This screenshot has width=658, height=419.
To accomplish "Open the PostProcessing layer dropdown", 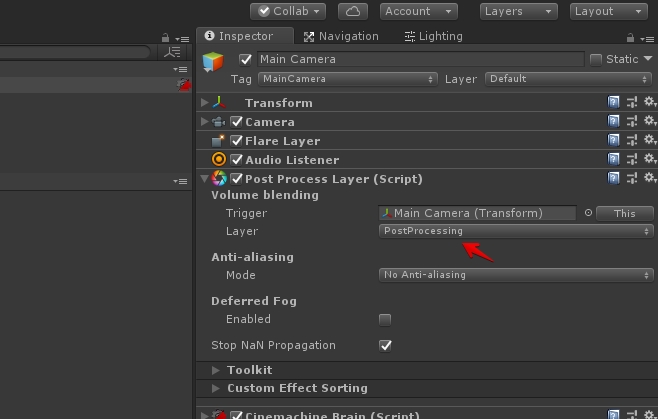I will 516,231.
